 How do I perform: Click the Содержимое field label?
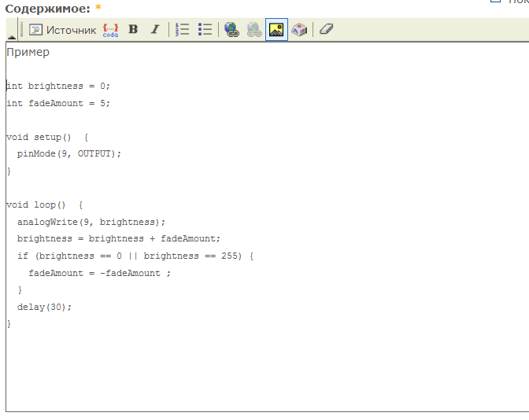click(48, 8)
